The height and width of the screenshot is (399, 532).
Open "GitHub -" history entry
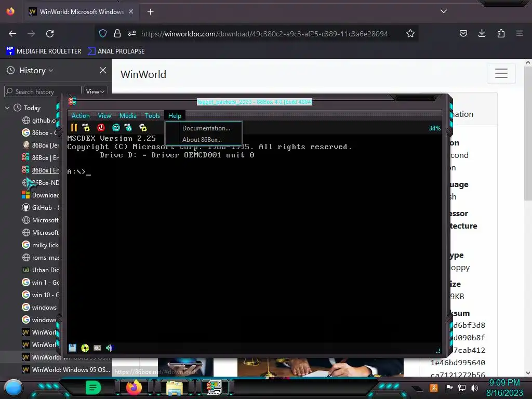coord(41,208)
